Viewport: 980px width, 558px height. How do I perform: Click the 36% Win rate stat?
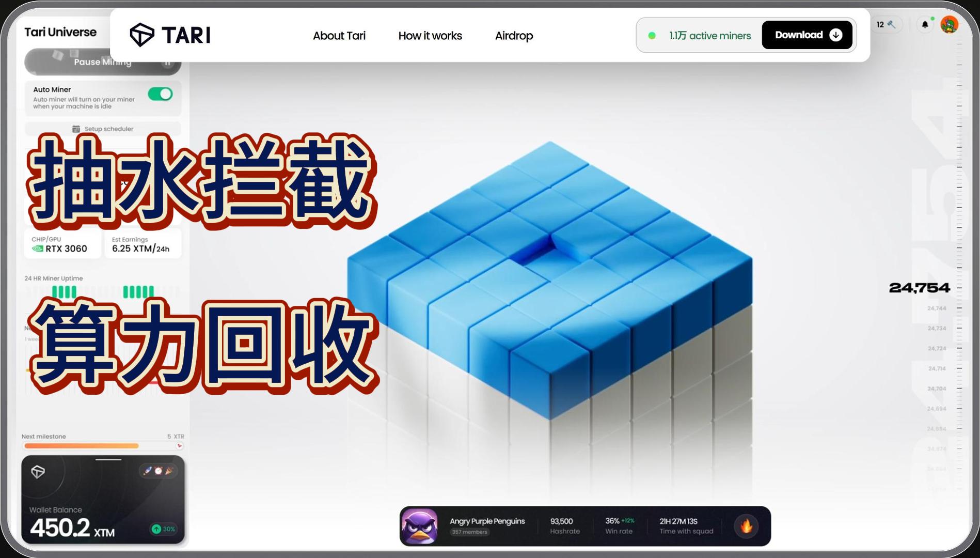[620, 526]
